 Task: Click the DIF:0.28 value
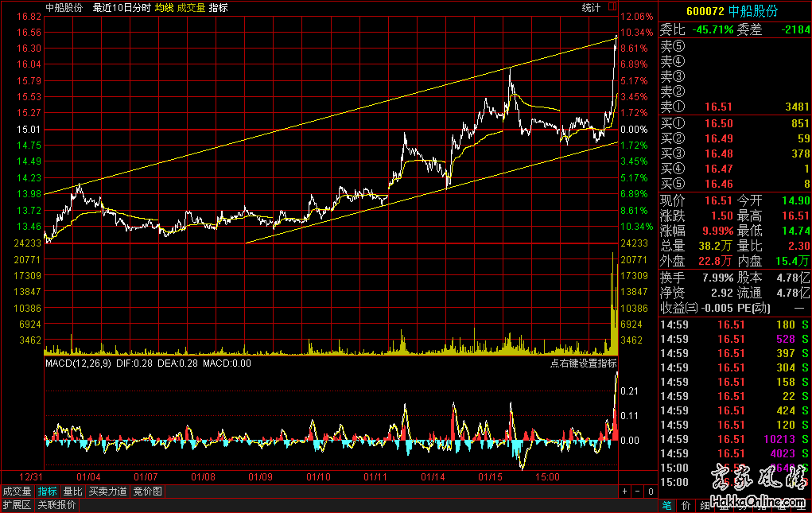tap(134, 363)
